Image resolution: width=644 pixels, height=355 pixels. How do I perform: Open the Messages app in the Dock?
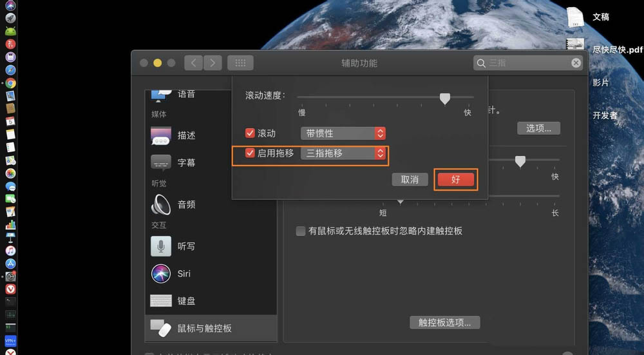point(10,186)
